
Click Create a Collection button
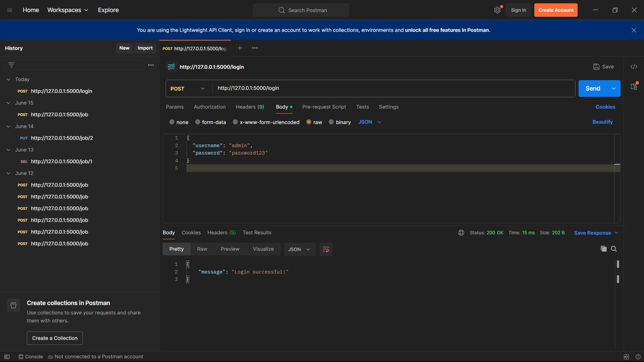[55, 338]
